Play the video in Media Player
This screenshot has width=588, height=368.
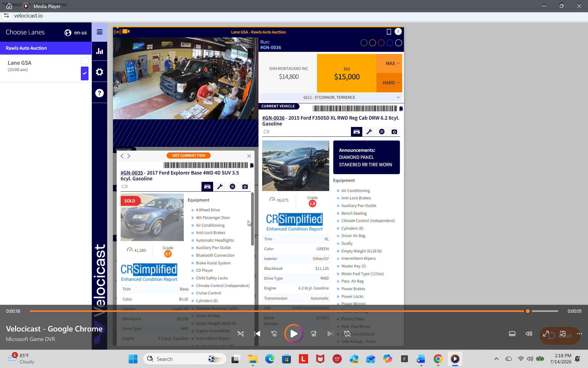tap(294, 333)
